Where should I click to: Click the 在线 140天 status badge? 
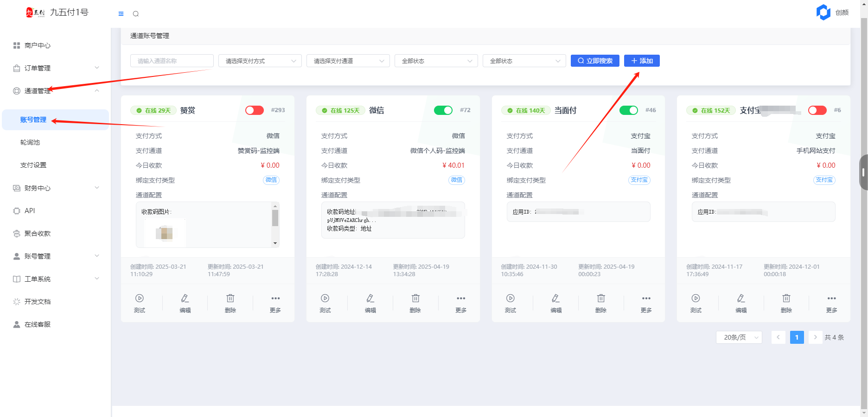click(x=526, y=110)
